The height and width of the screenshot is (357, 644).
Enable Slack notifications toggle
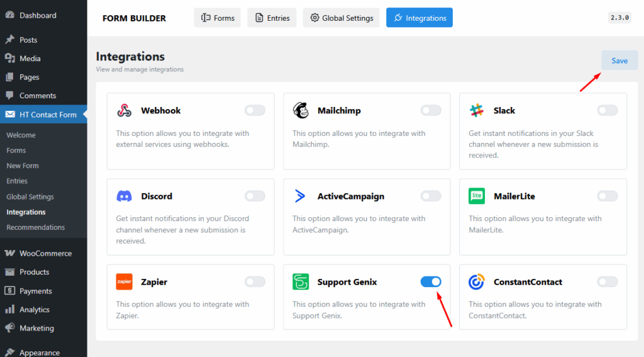[x=607, y=111]
